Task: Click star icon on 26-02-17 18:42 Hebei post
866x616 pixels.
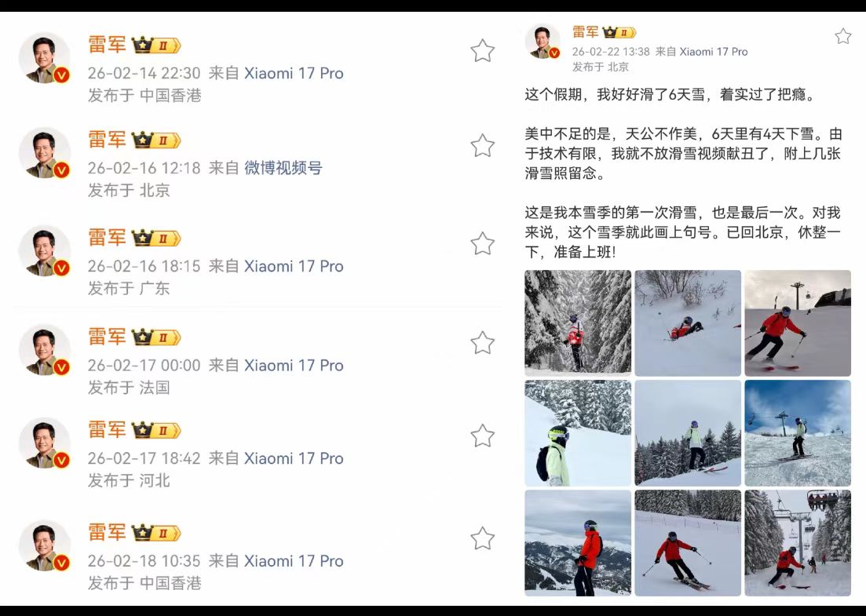Action: point(482,436)
